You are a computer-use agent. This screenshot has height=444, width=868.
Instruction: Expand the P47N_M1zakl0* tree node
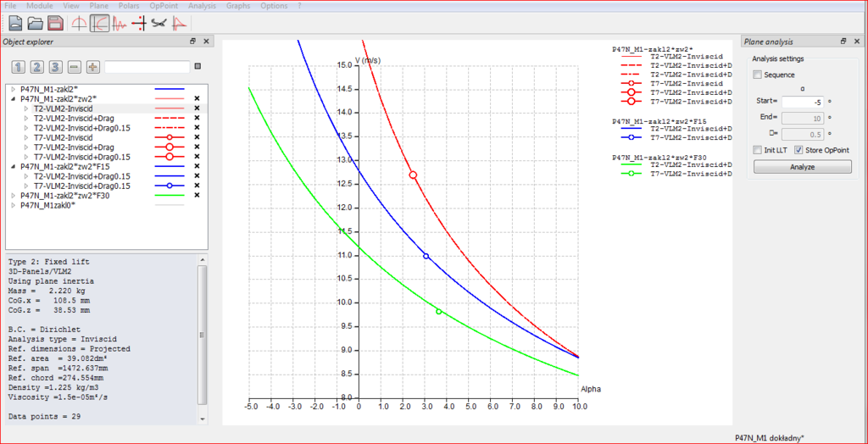12,205
